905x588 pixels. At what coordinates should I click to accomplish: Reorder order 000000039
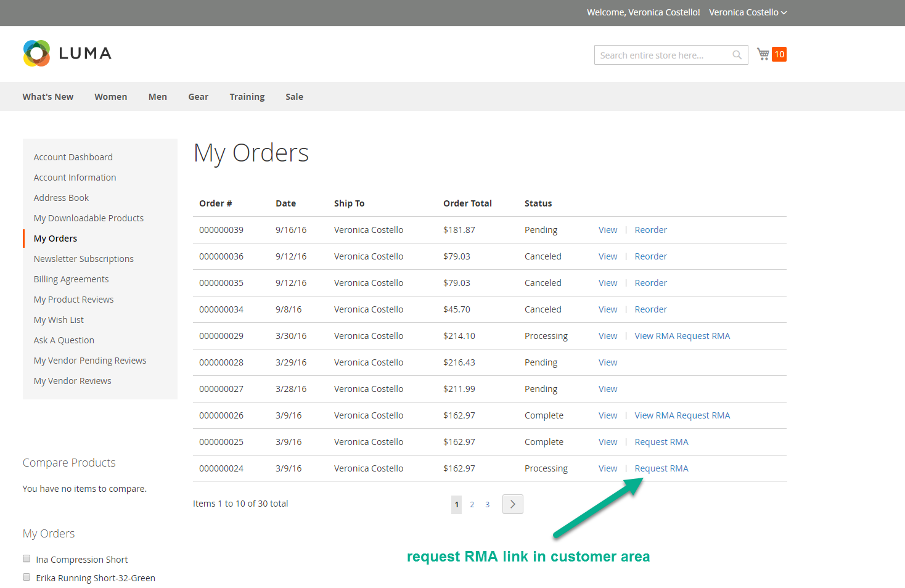point(651,230)
